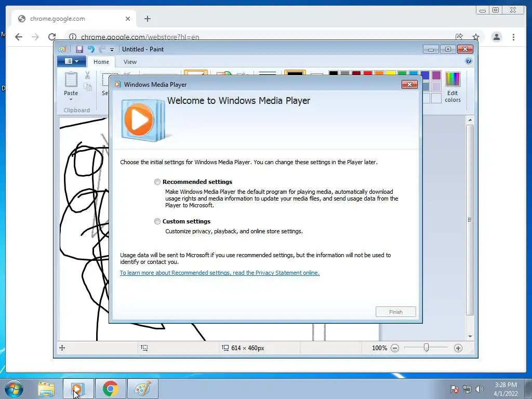This screenshot has width=532, height=399.
Task: Open the blue Paint file menu button
Action: point(71,61)
